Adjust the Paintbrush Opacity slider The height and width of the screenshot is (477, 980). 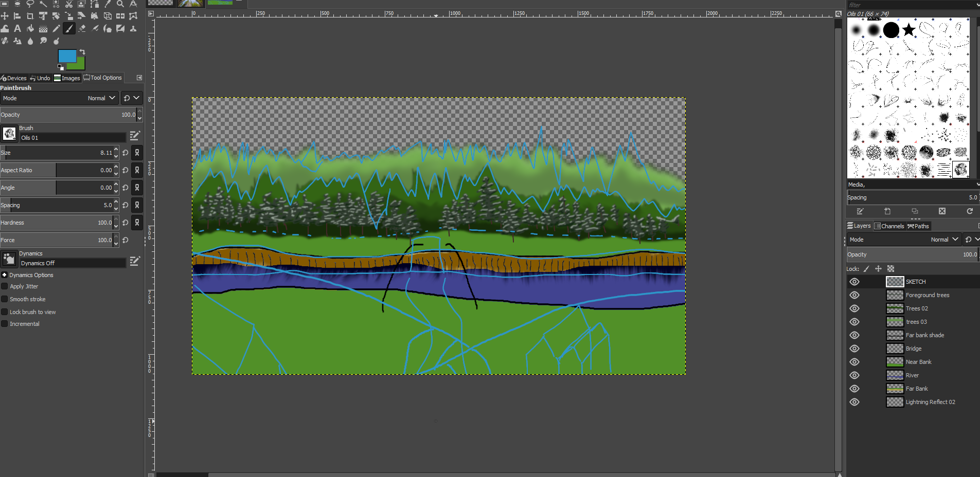tap(68, 115)
